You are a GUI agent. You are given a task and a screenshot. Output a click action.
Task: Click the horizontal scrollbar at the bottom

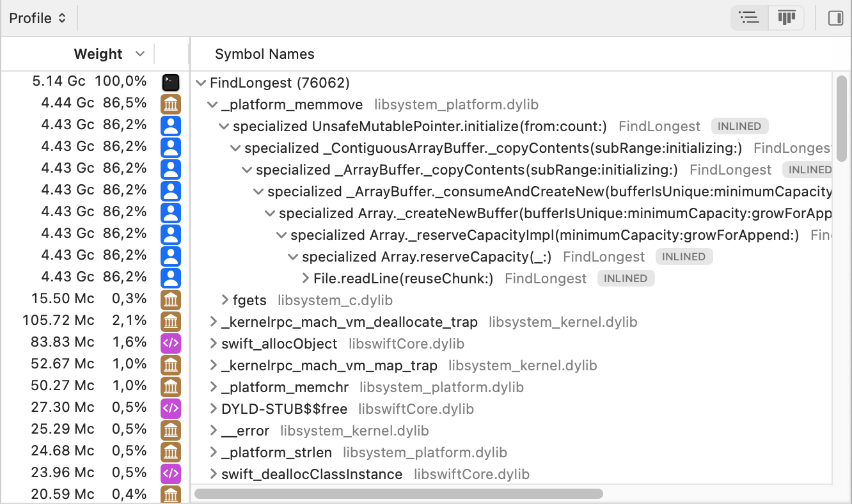tap(398, 494)
